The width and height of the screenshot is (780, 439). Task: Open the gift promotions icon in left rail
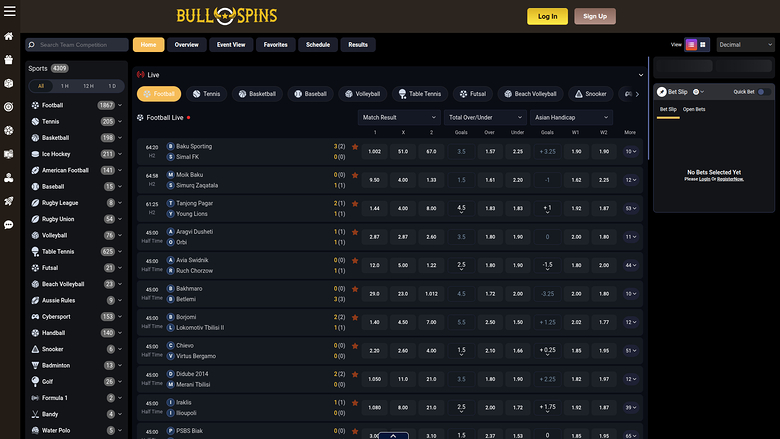[x=8, y=60]
